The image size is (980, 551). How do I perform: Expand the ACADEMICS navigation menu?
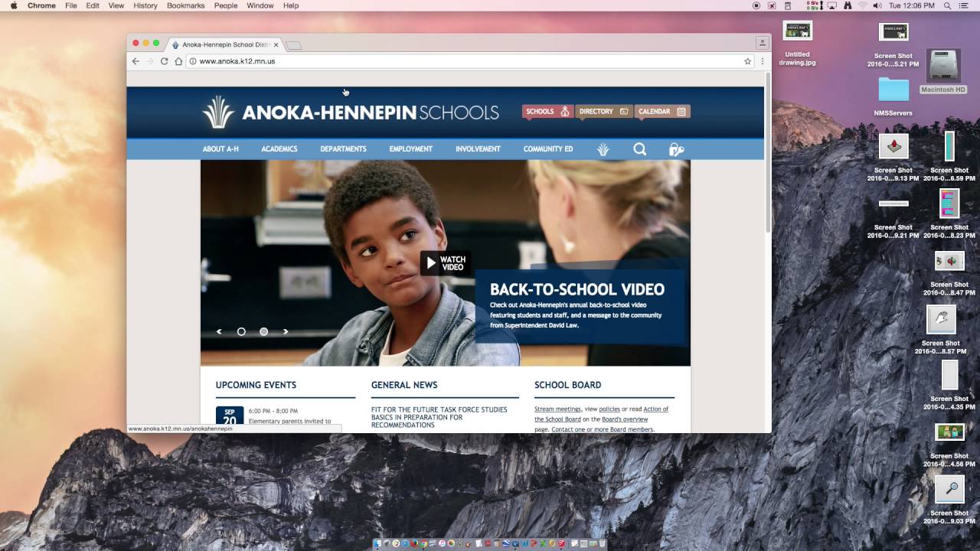(x=279, y=149)
